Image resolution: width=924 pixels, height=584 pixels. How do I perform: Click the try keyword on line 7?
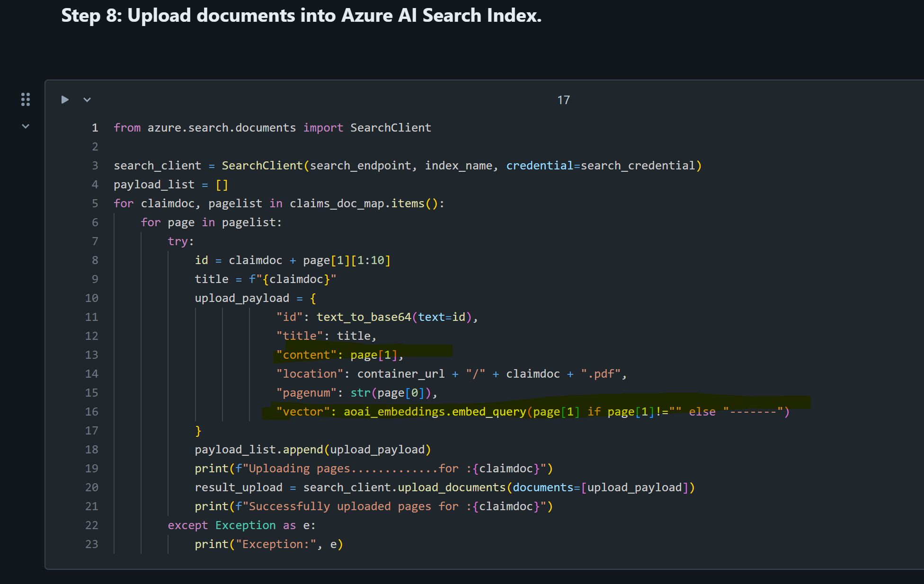[x=178, y=241]
